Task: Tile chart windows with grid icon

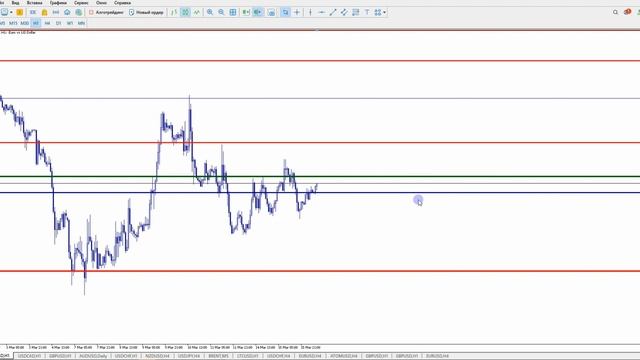Action: click(x=233, y=12)
